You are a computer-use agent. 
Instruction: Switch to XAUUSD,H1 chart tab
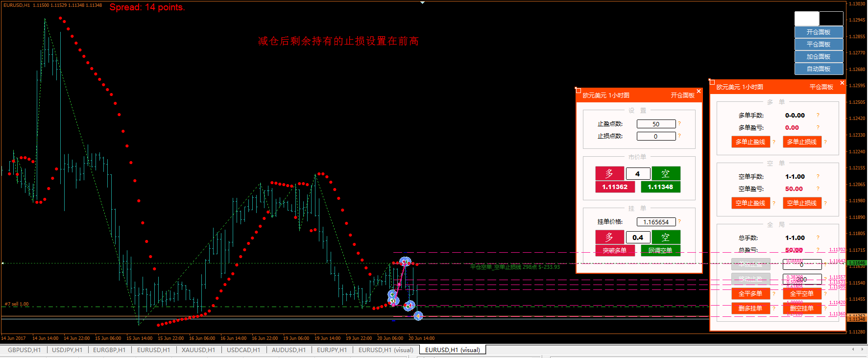(x=198, y=350)
